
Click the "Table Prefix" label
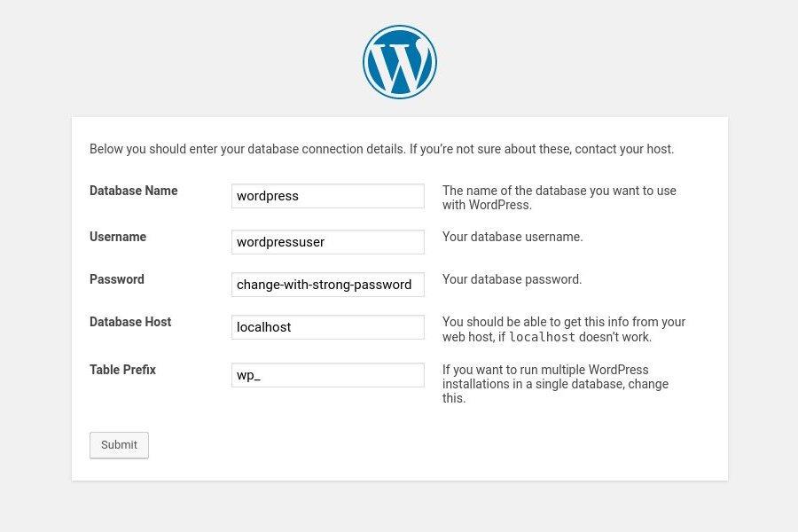(123, 370)
